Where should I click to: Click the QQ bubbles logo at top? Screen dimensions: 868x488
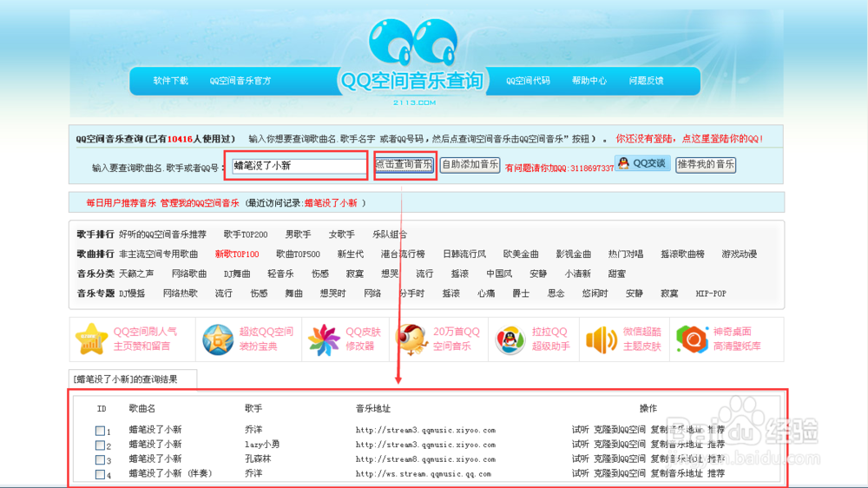(413, 42)
